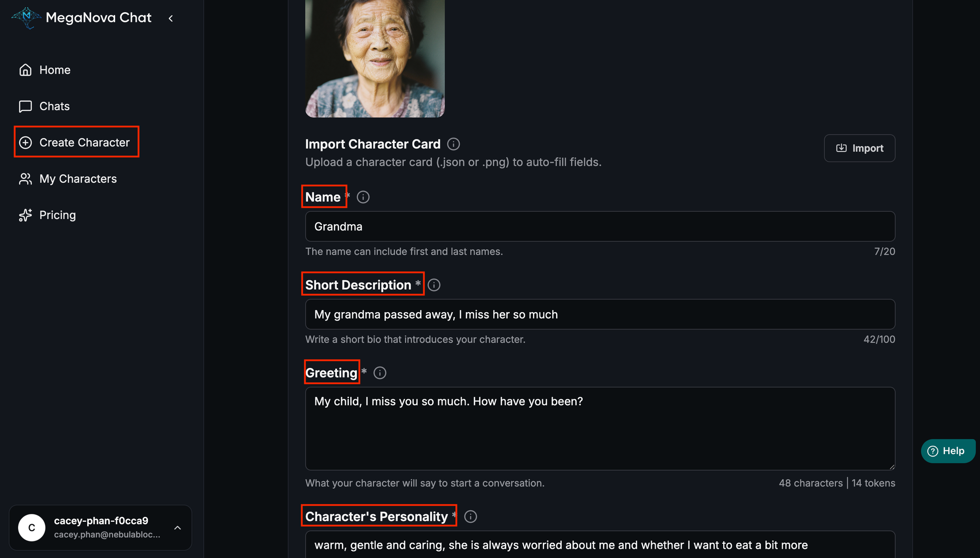This screenshot has height=558, width=980.
Task: Click the Name input field
Action: coord(600,226)
